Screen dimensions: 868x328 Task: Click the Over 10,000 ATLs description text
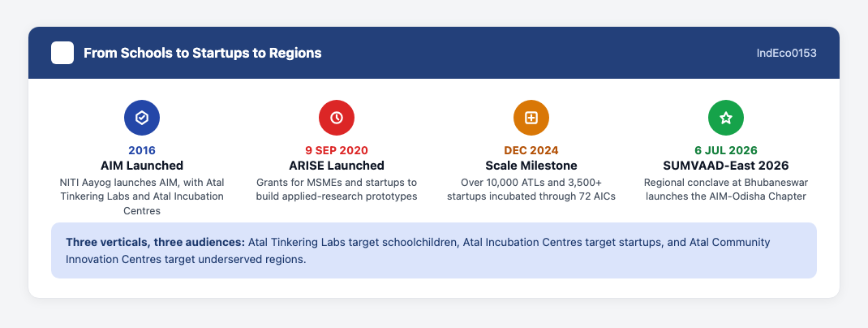tap(531, 189)
